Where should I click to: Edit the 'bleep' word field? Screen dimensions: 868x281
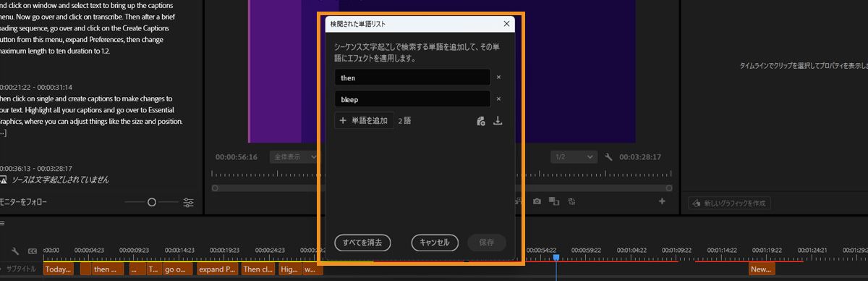[x=412, y=98]
